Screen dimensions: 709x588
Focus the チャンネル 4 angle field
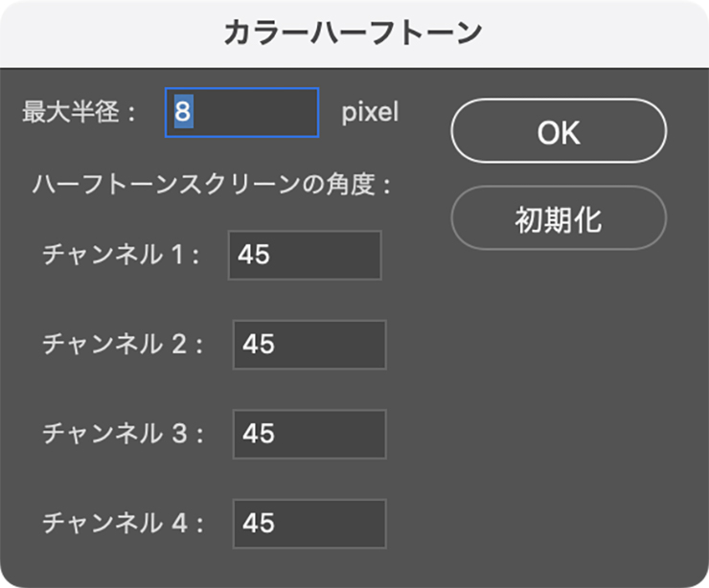click(309, 523)
